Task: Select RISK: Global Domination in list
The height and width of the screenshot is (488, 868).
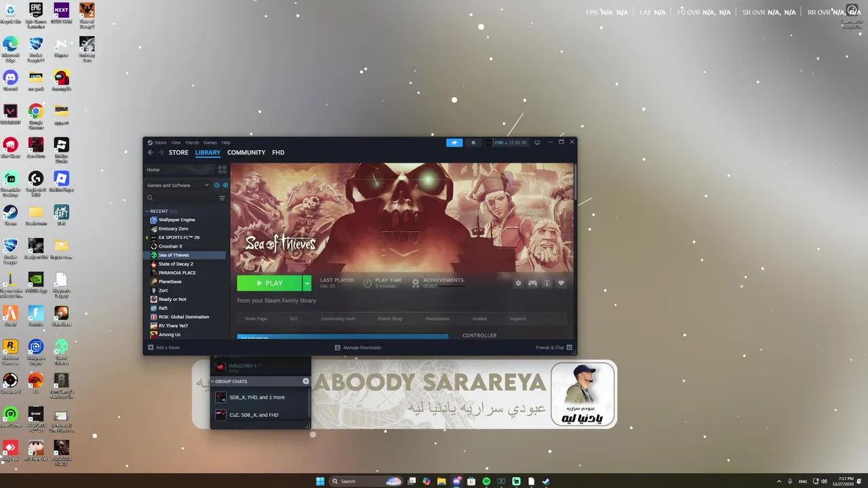Action: 185,317
